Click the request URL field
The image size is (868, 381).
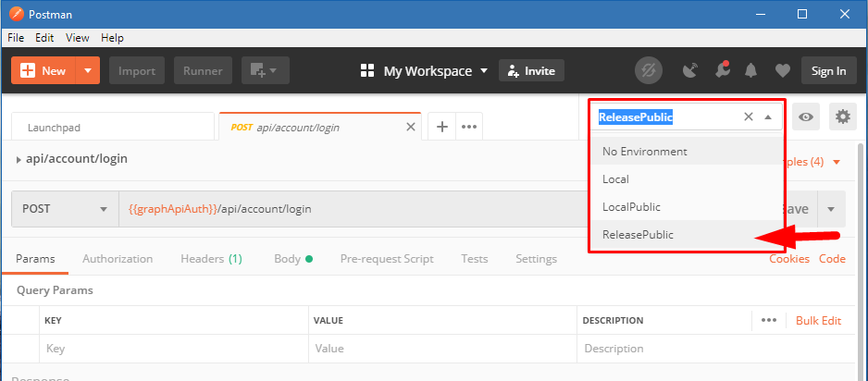coord(353,209)
